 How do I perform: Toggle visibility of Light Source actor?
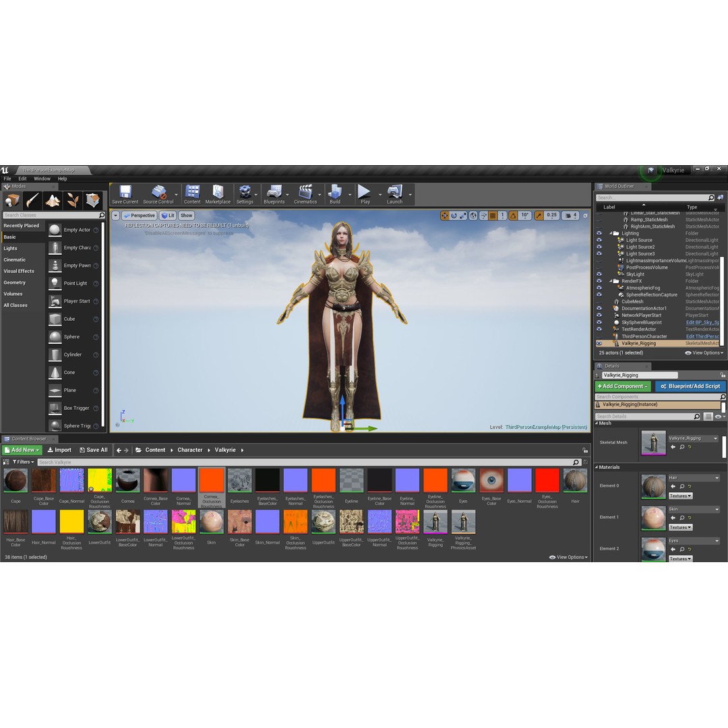(599, 240)
